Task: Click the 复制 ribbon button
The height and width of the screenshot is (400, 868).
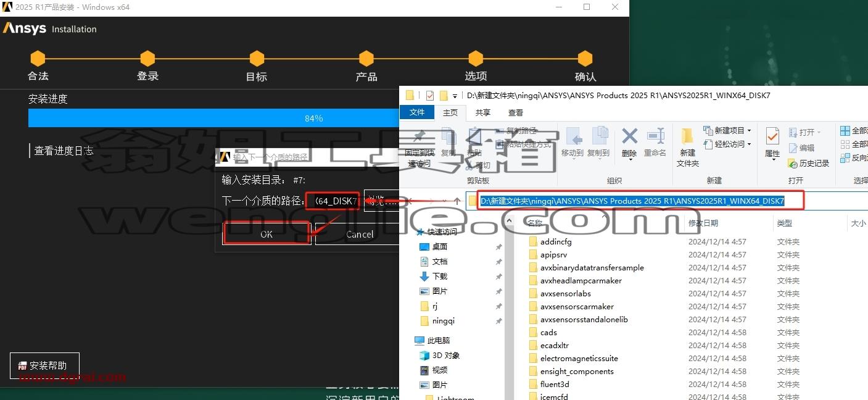Action: tap(448, 142)
